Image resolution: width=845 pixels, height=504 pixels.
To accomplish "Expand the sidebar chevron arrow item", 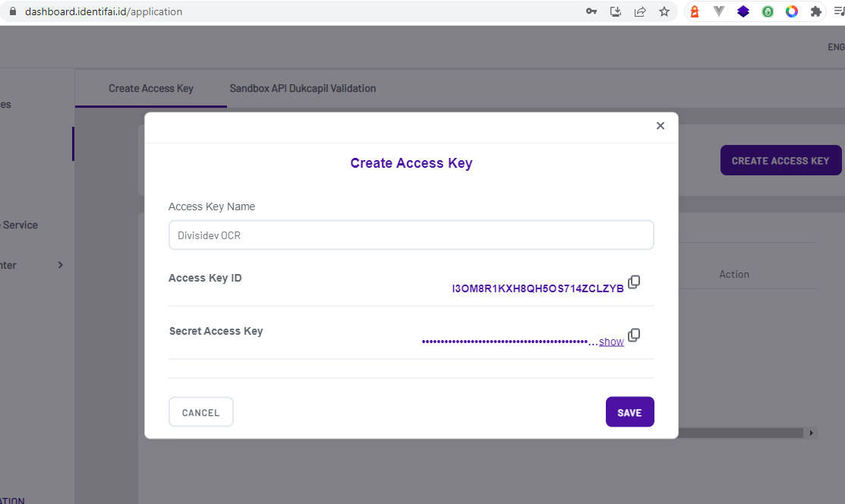I will (x=61, y=265).
